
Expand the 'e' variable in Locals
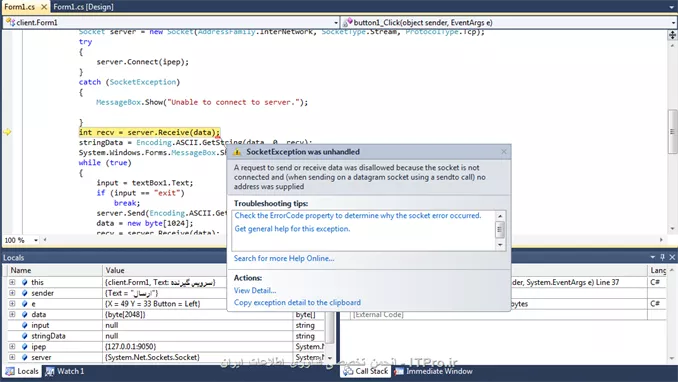coord(12,304)
